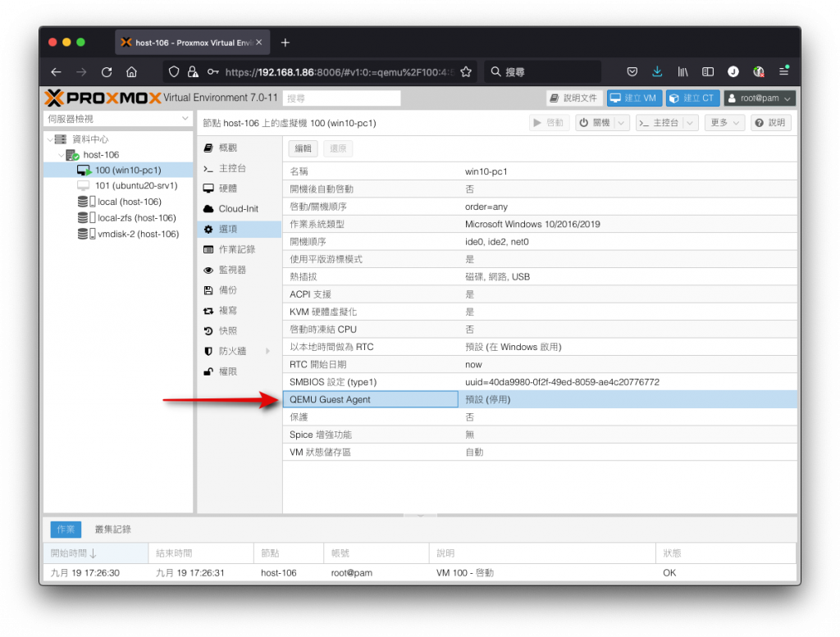Expand the 防火牆 submenu arrow
This screenshot has height=637, width=840.
(268, 351)
